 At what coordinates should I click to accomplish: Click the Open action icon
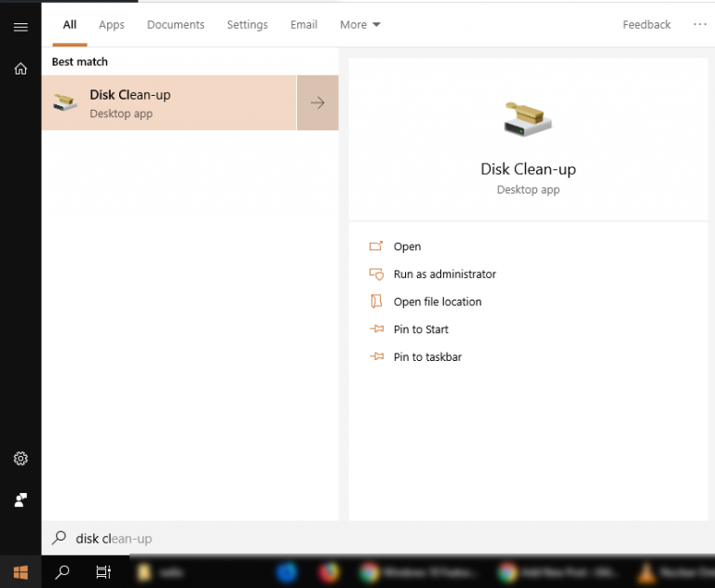point(376,247)
